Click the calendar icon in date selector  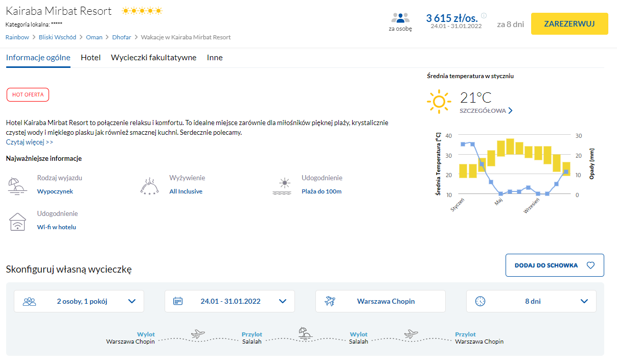(178, 301)
